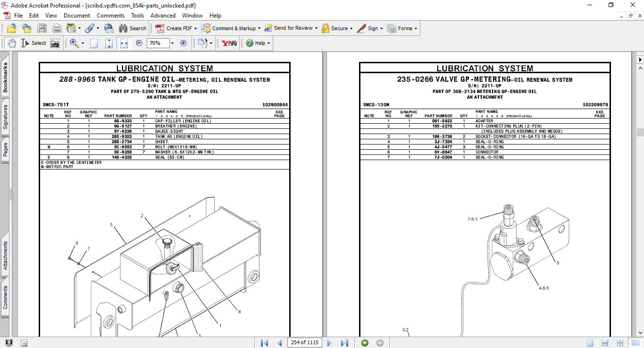This screenshot has height=348, width=644.
Task: Click the Print icon
Action: [x=56, y=28]
